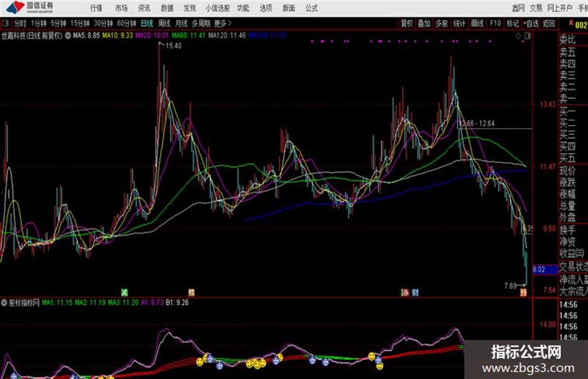
Task: Expand the 更多 period options
Action: click(x=223, y=24)
